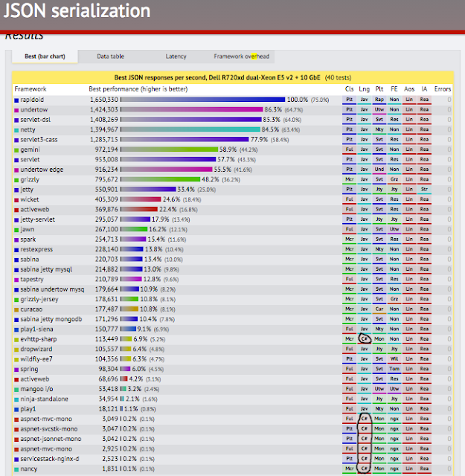This screenshot has height=476, width=465.
Task: Click the nancy framework name
Action: tap(29, 469)
